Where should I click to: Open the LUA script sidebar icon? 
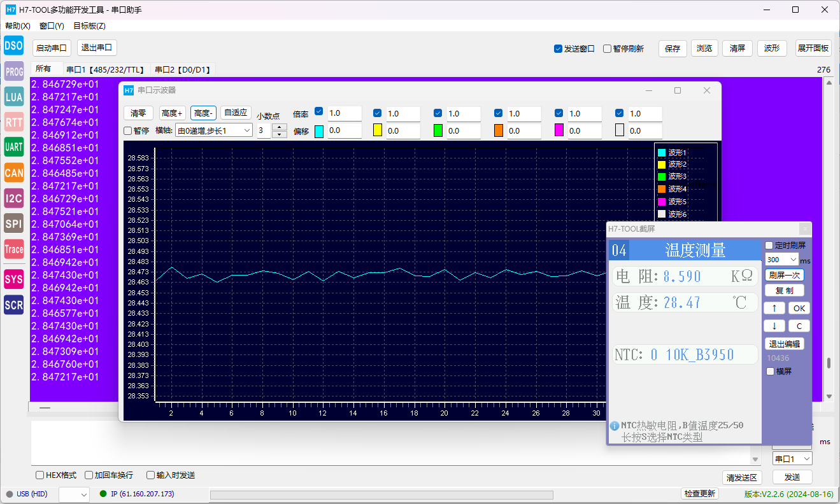[x=13, y=97]
